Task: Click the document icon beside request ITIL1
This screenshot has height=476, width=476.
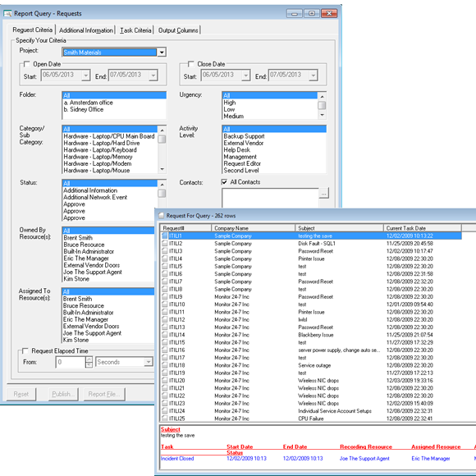Action: [x=164, y=236]
